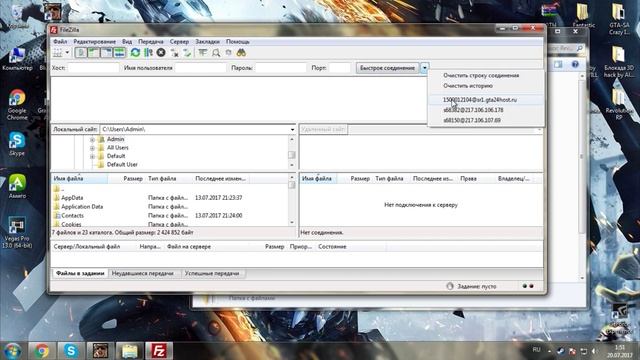Click the queue status indicator icon
The height and width of the screenshot is (360, 640).
(x=450, y=286)
